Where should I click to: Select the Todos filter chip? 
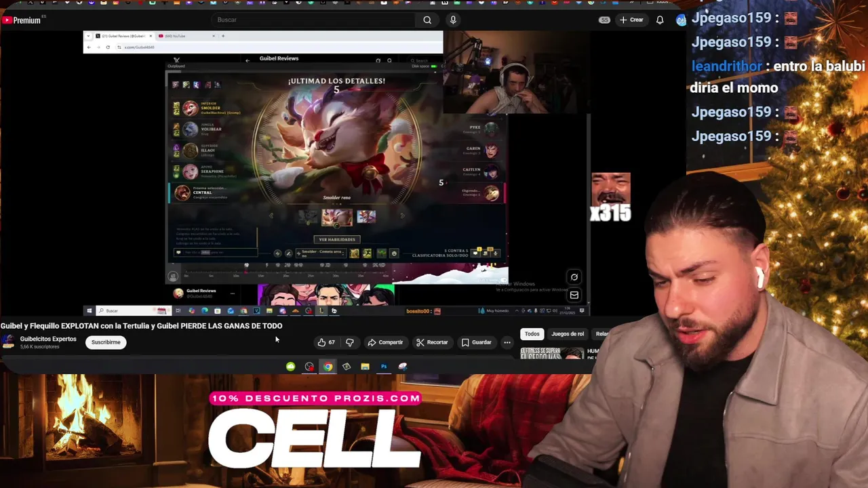(532, 333)
